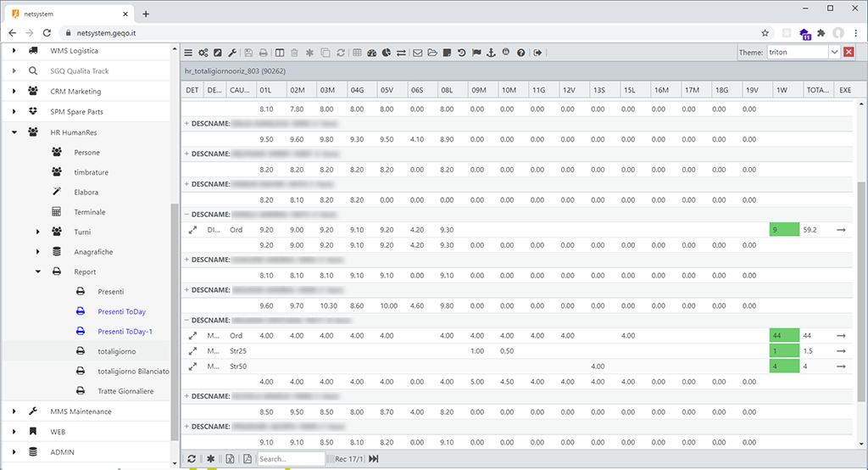The width and height of the screenshot is (868, 470).
Task: Click the anchor icon in toolbar
Action: [491, 53]
